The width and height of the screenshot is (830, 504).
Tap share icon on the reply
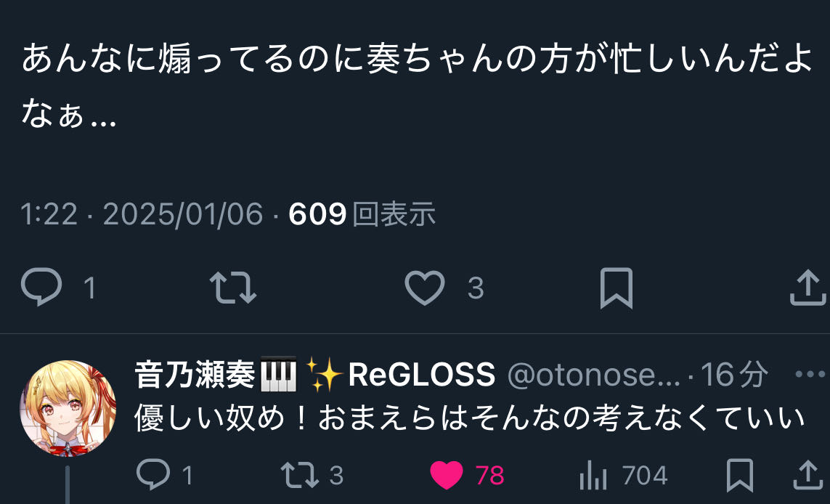807,475
